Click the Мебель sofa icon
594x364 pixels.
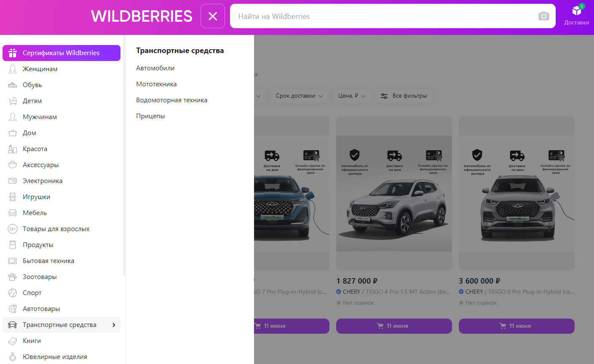tap(13, 213)
